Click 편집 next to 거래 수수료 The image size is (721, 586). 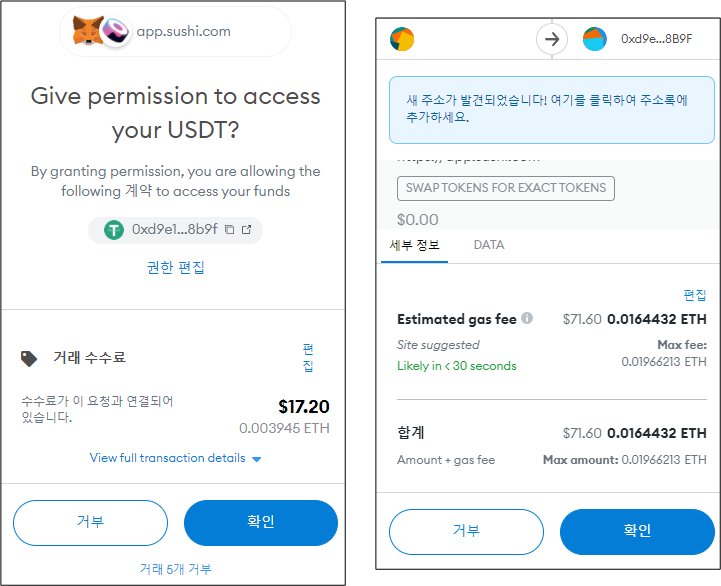308,357
